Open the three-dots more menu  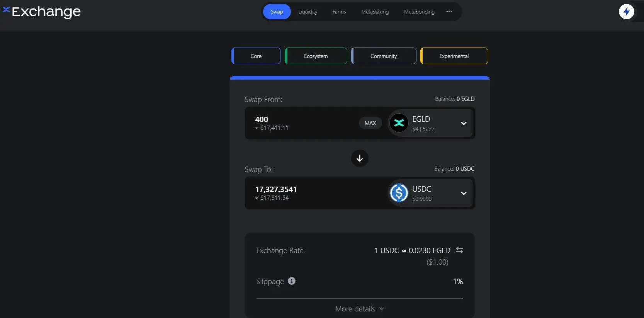(x=449, y=12)
